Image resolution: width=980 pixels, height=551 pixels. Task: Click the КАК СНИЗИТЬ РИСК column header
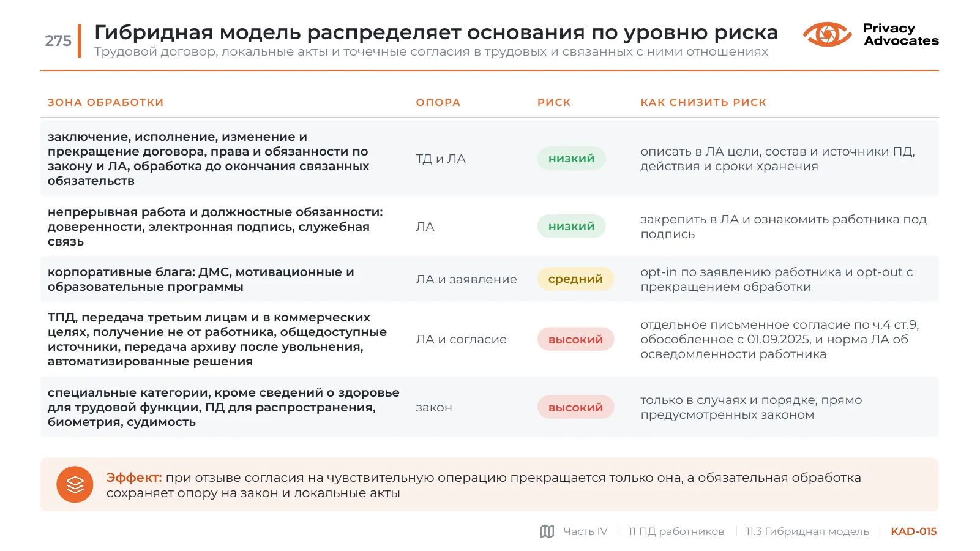[x=703, y=102]
